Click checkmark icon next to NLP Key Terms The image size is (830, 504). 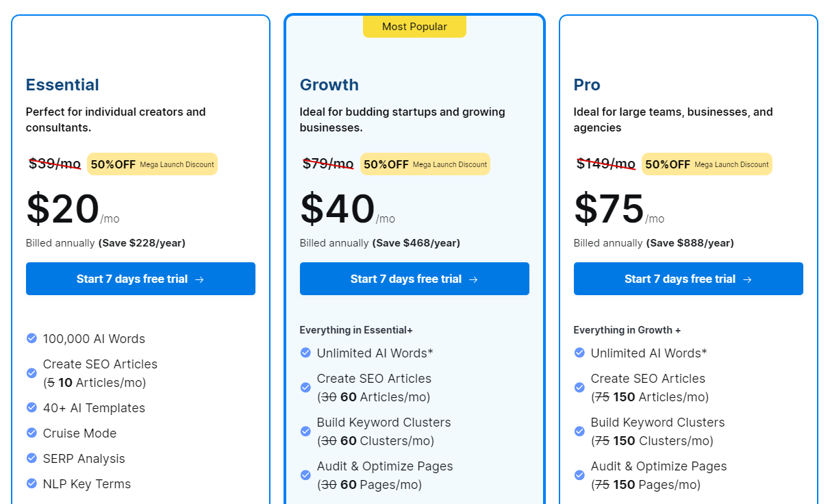point(32,483)
